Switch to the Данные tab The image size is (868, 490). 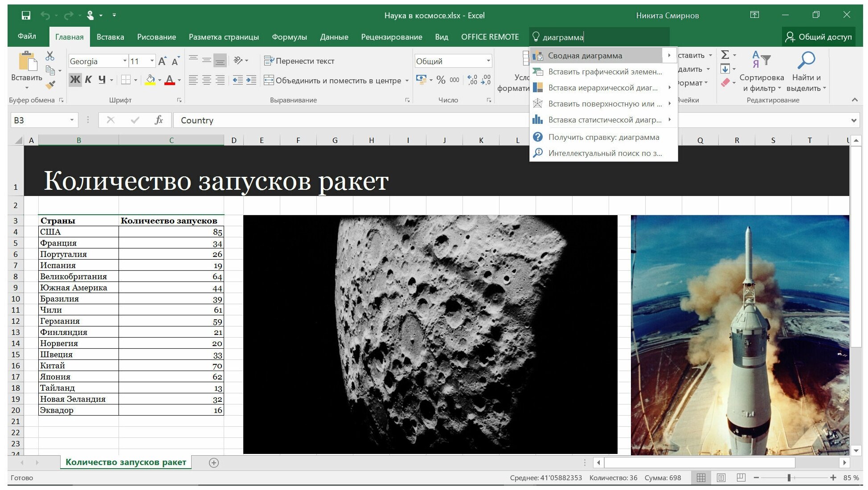pyautogui.click(x=334, y=37)
